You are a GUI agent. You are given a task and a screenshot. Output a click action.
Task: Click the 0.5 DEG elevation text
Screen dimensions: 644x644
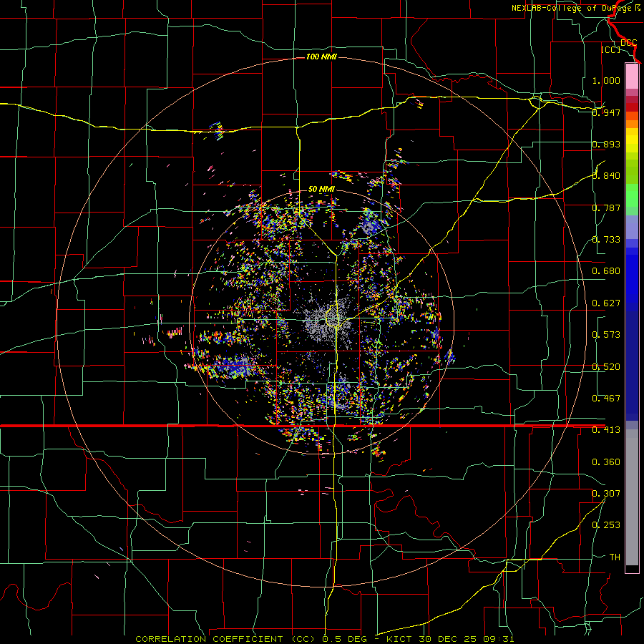(346, 639)
